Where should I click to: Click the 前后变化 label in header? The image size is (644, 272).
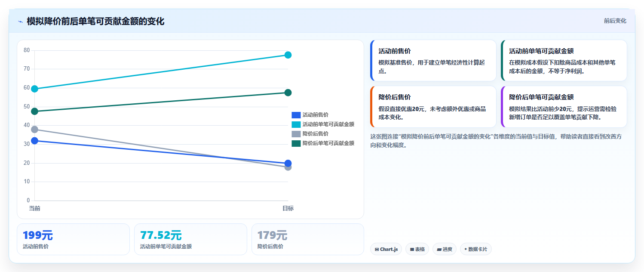pos(615,21)
